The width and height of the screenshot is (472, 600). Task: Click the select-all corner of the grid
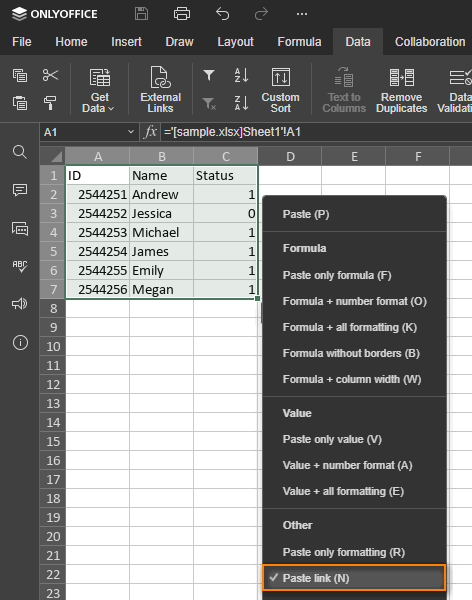52,156
